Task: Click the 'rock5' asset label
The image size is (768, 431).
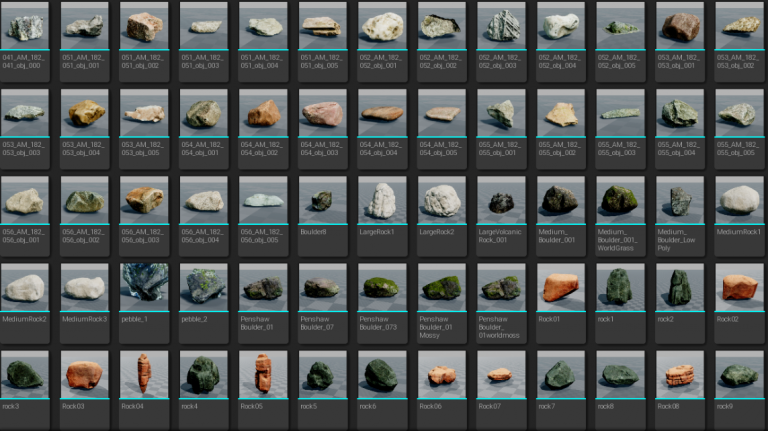Action: click(x=308, y=406)
